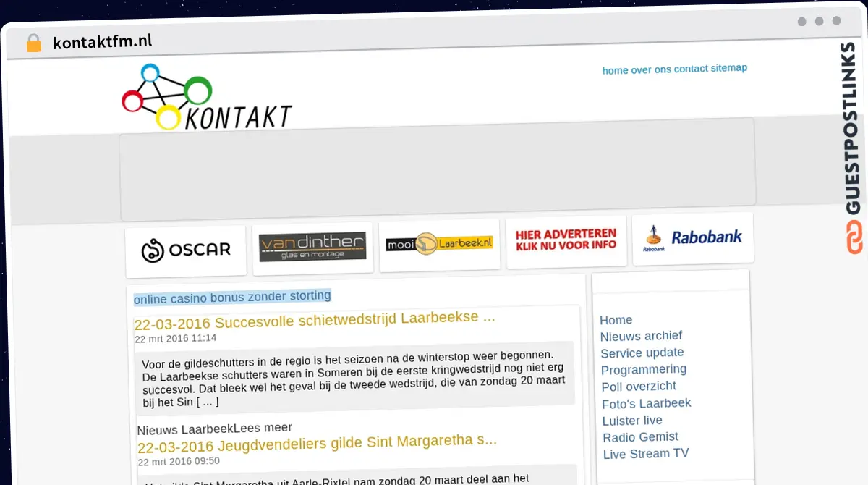Screen dimensions: 868x485
Task: Open Radio Gemist in the sidebar
Action: click(641, 437)
